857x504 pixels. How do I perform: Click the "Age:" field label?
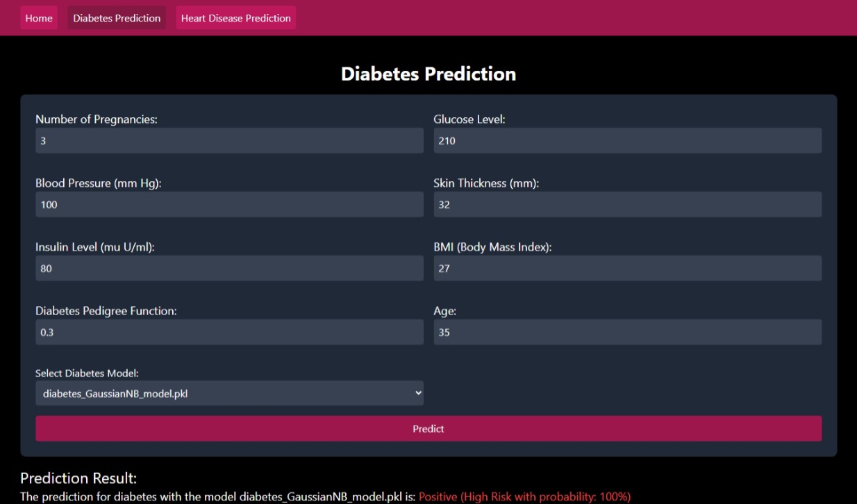coord(444,311)
